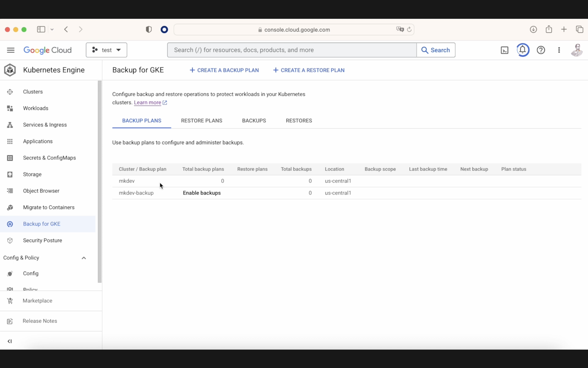The height and width of the screenshot is (368, 588).
Task: Click the search input field
Action: (292, 50)
